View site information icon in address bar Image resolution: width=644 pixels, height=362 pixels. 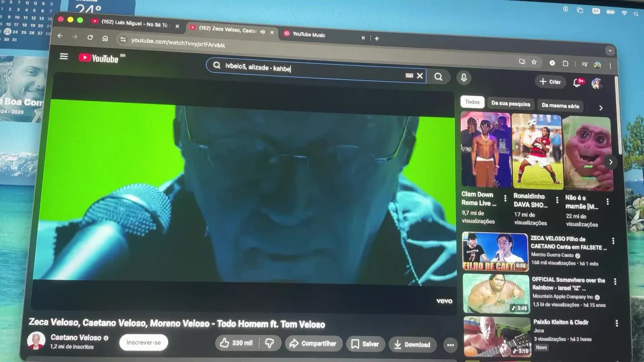(122, 39)
